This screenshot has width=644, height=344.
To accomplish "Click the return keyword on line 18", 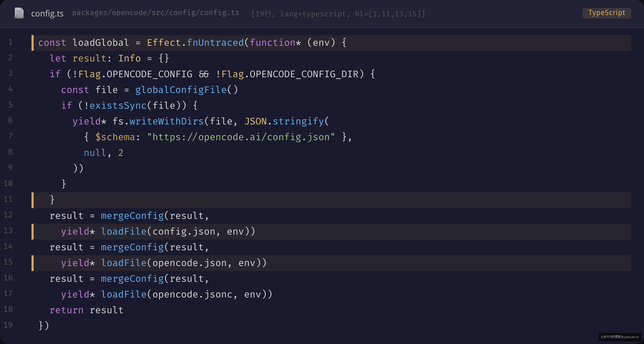I will [x=67, y=310].
